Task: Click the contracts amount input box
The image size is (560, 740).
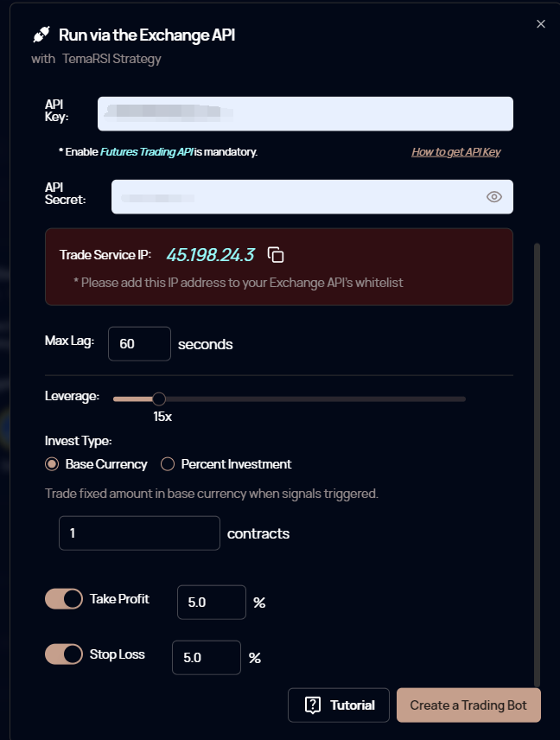Action: click(139, 533)
